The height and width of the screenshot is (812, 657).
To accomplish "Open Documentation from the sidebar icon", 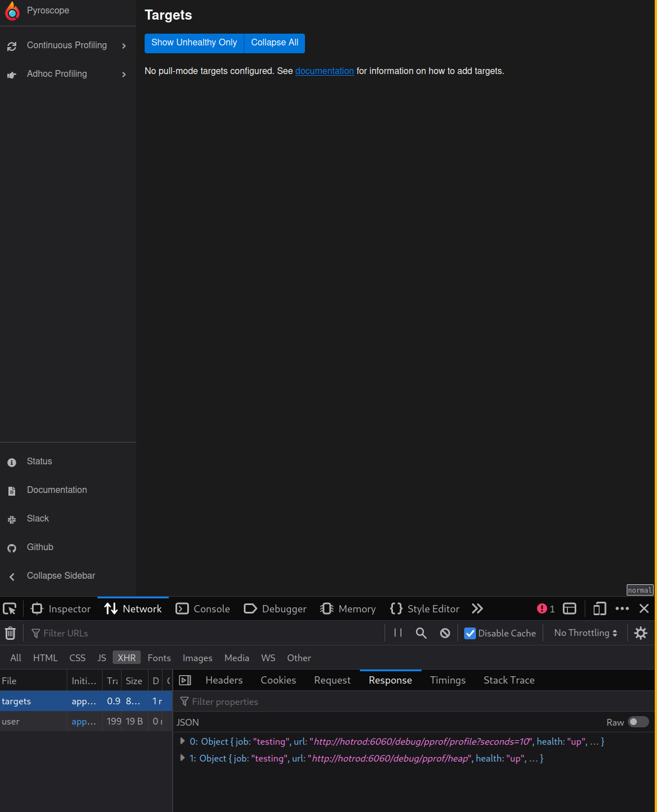I will (x=12, y=490).
